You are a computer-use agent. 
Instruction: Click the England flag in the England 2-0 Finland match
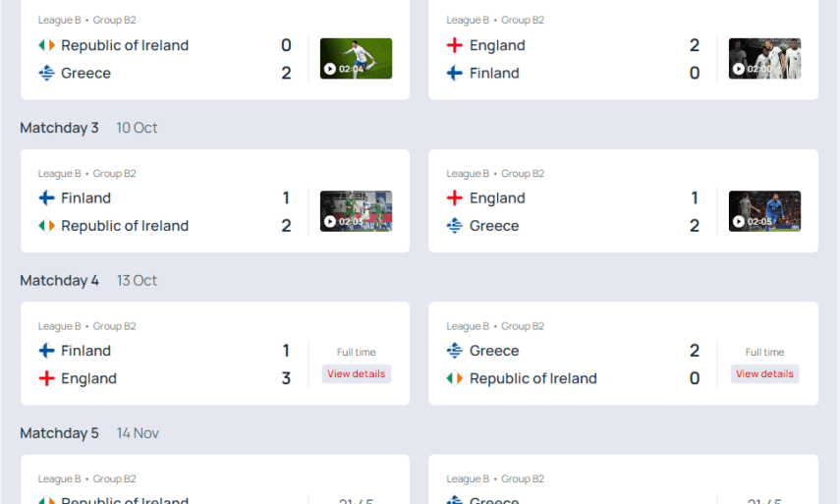pyautogui.click(x=454, y=45)
